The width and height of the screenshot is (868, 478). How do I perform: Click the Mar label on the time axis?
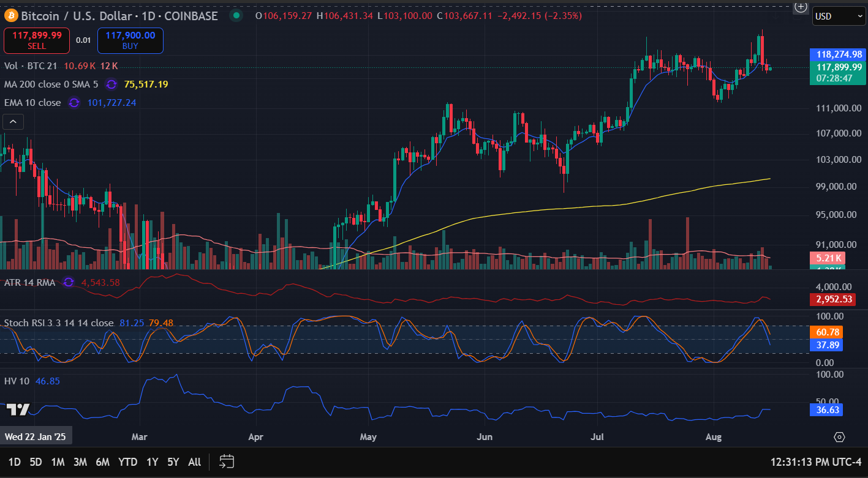point(140,437)
